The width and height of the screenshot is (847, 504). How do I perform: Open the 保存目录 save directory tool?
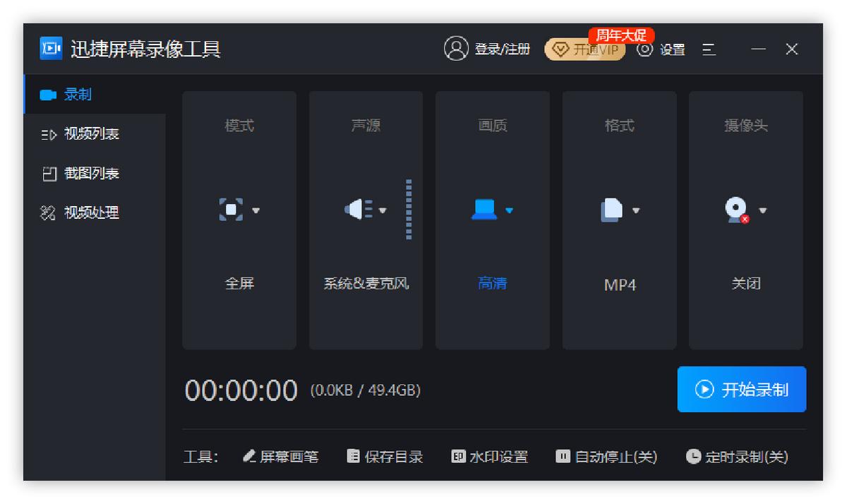click(x=385, y=457)
